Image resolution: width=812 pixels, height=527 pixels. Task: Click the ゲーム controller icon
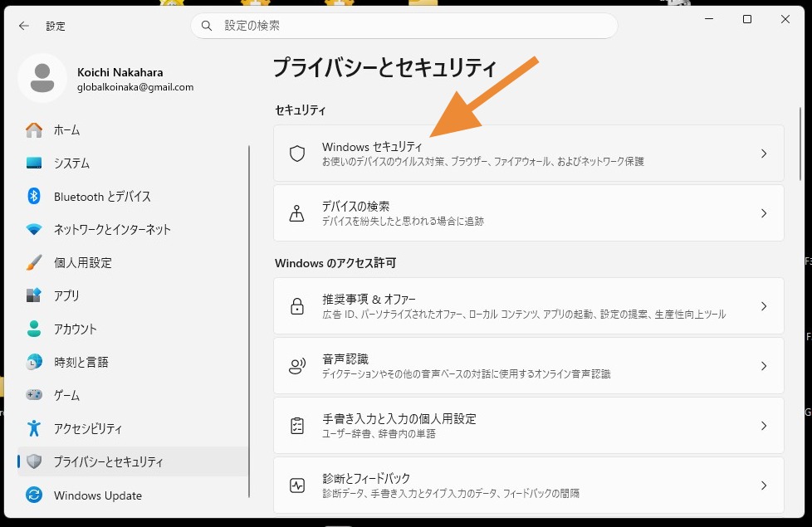[34, 395]
